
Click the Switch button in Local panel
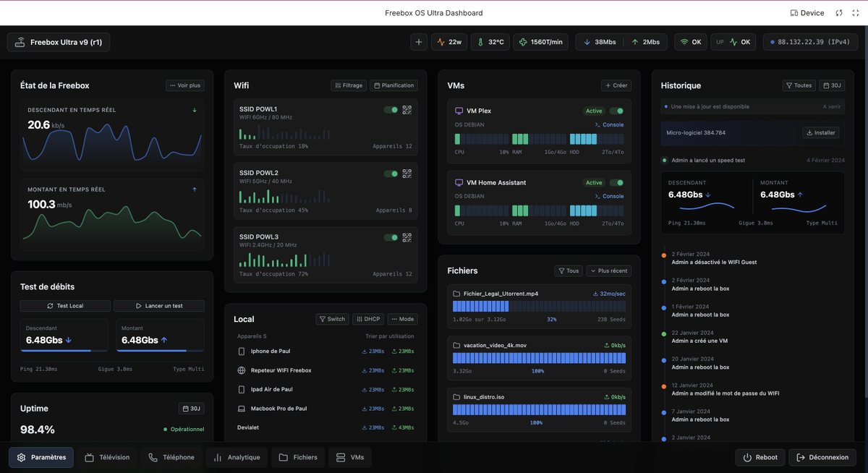pyautogui.click(x=332, y=319)
